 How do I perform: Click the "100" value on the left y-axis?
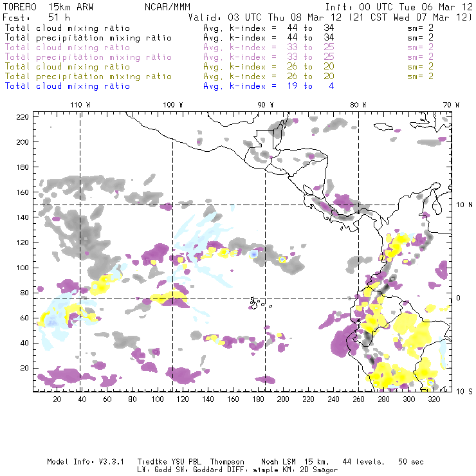(x=23, y=268)
